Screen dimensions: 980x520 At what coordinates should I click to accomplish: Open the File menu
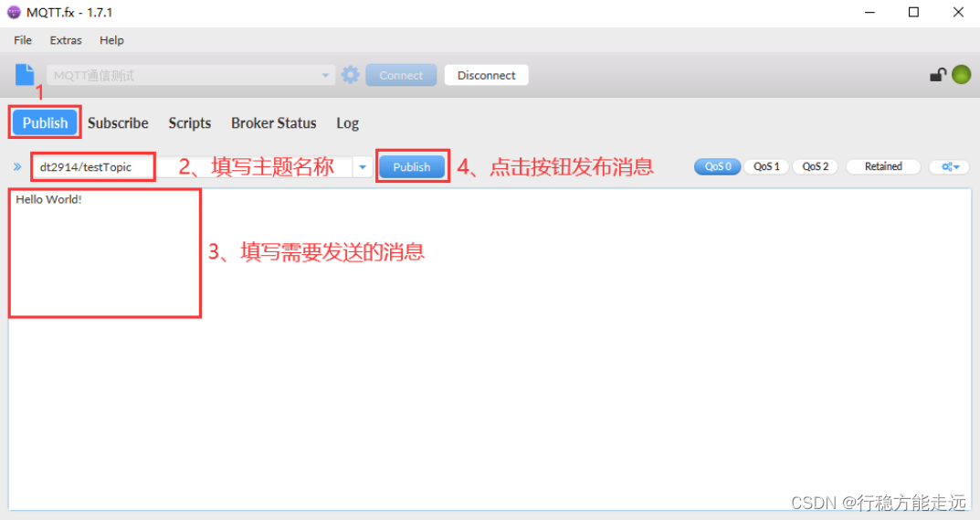point(23,40)
